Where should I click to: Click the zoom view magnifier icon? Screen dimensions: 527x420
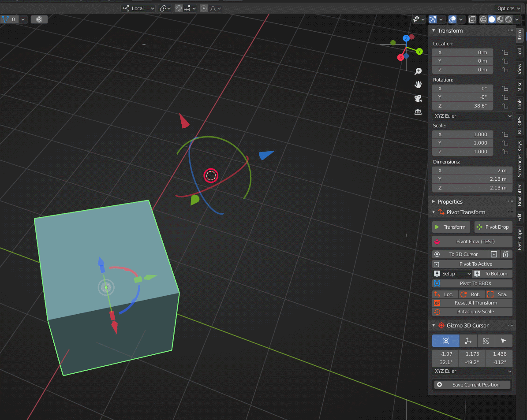418,71
